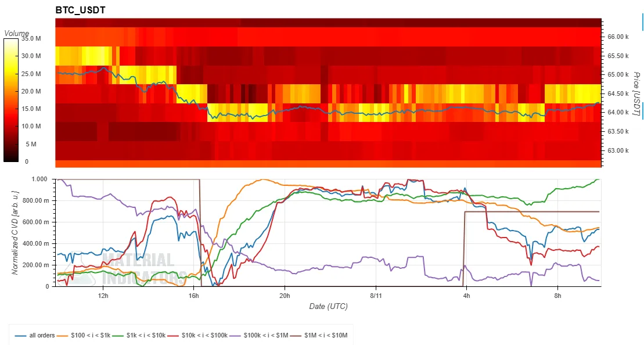Screen dimensions: 644x345
Task: Click the '1.000' CVD axis label
Action: [x=39, y=179]
